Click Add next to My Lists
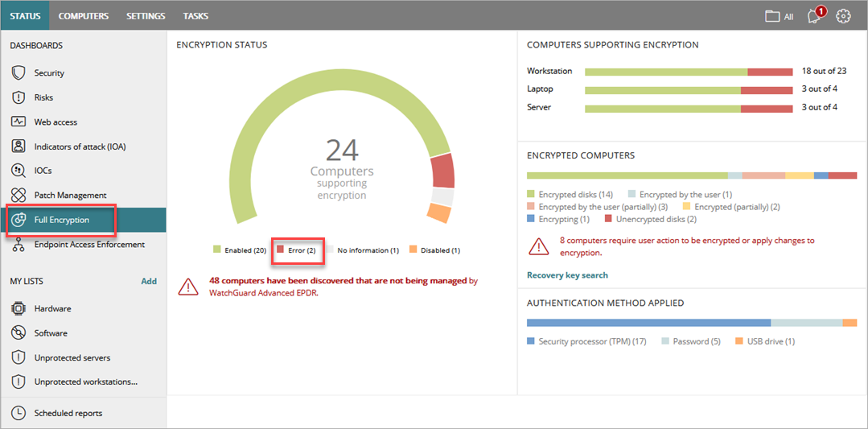The height and width of the screenshot is (429, 868). [x=149, y=282]
